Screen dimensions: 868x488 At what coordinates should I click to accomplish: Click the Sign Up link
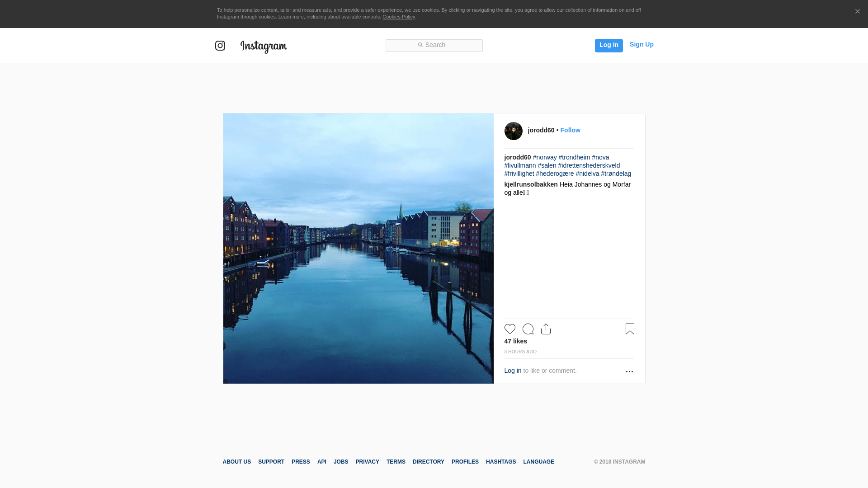[x=641, y=44]
